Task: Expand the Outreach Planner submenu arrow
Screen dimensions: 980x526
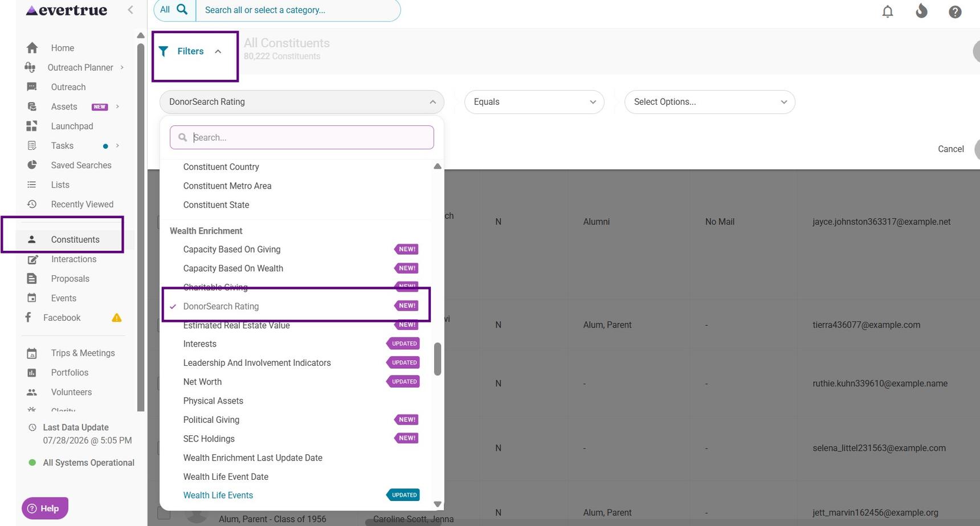Action: pyautogui.click(x=122, y=67)
